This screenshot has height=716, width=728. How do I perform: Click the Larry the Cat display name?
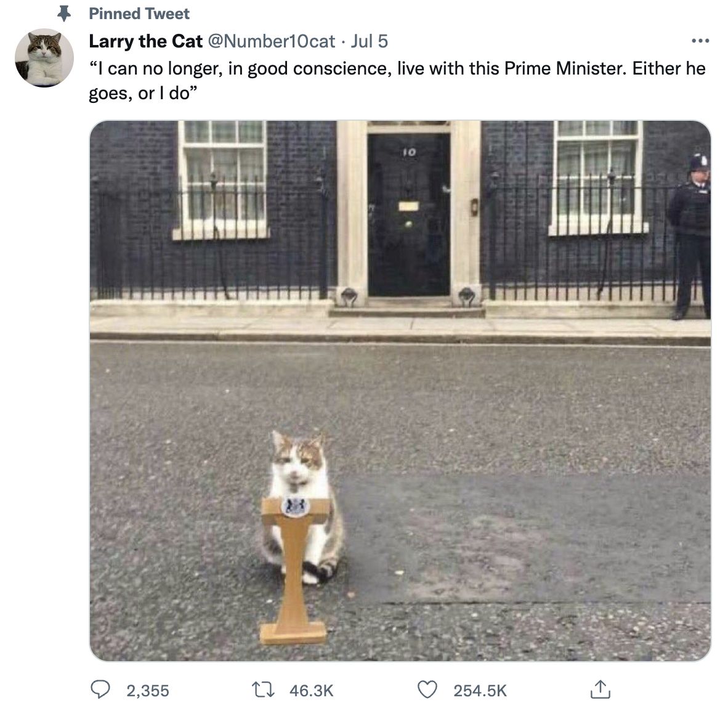[x=145, y=41]
